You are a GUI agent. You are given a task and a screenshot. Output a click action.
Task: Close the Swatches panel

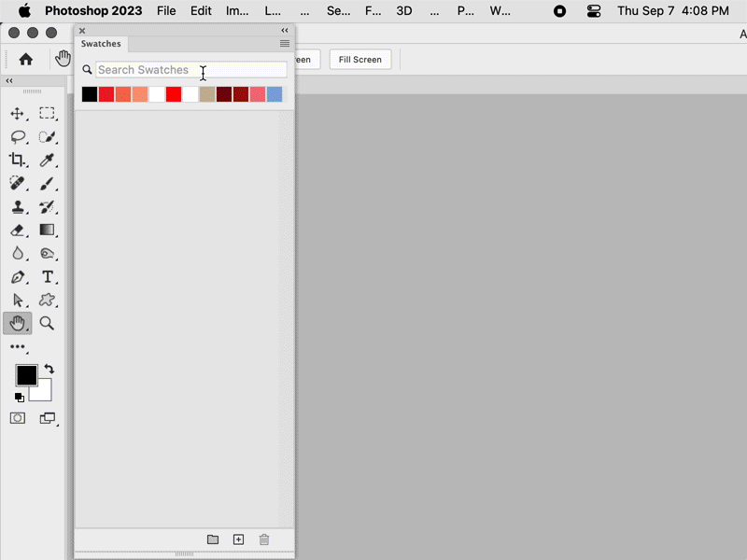82,31
